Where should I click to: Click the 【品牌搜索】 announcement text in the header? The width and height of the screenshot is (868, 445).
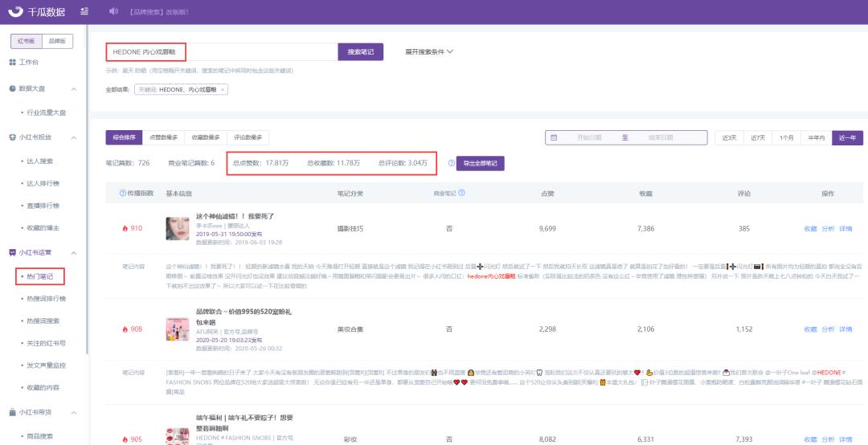tap(159, 11)
